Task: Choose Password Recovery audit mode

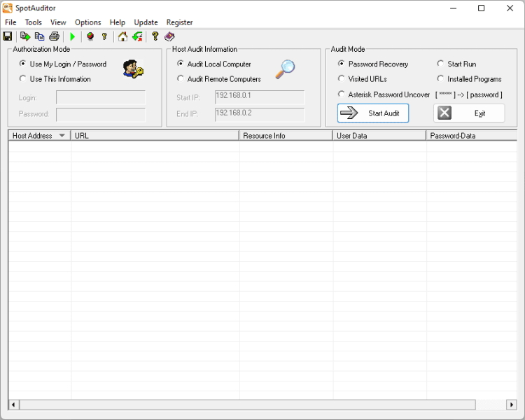Action: click(373, 64)
